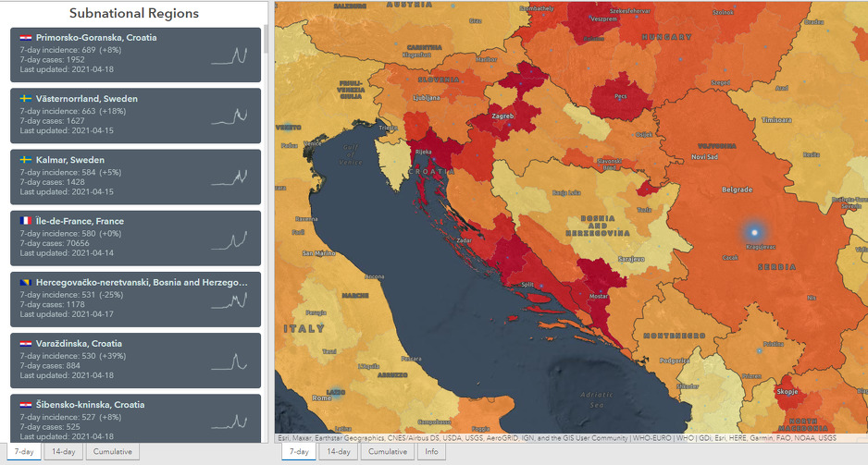Click Croatia flag beside Šibensko-kninska

pyautogui.click(x=26, y=404)
